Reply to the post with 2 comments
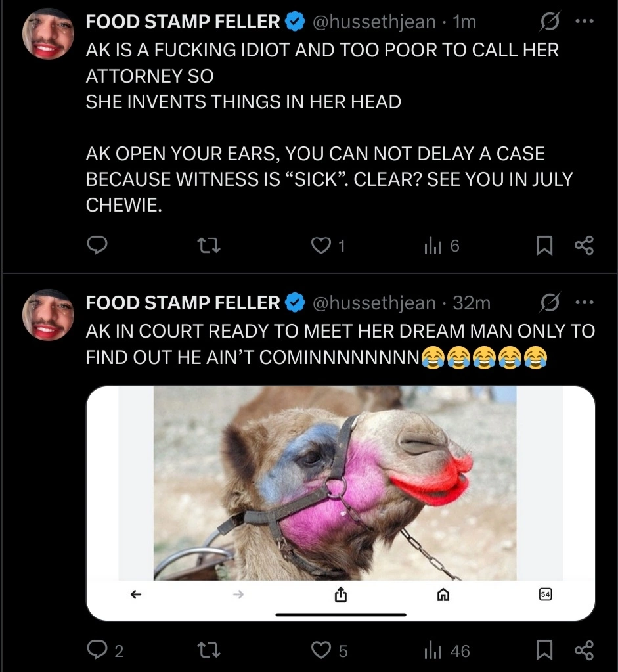Image resolution: width=618 pixels, height=672 pixels. 105,650
